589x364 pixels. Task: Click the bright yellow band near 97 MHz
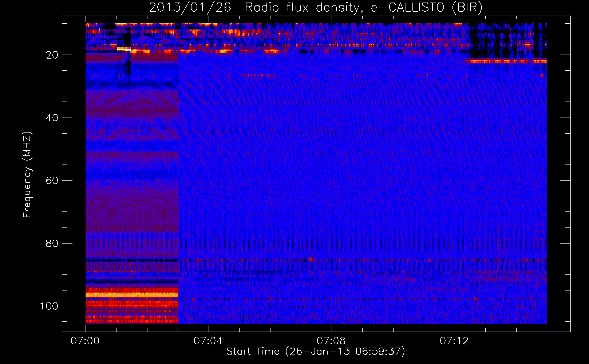click(132, 294)
